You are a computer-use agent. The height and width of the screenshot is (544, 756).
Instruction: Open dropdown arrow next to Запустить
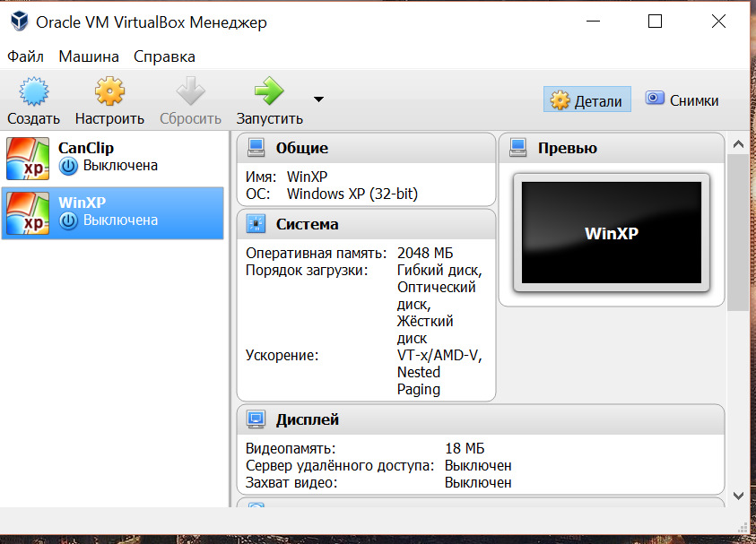point(318,99)
